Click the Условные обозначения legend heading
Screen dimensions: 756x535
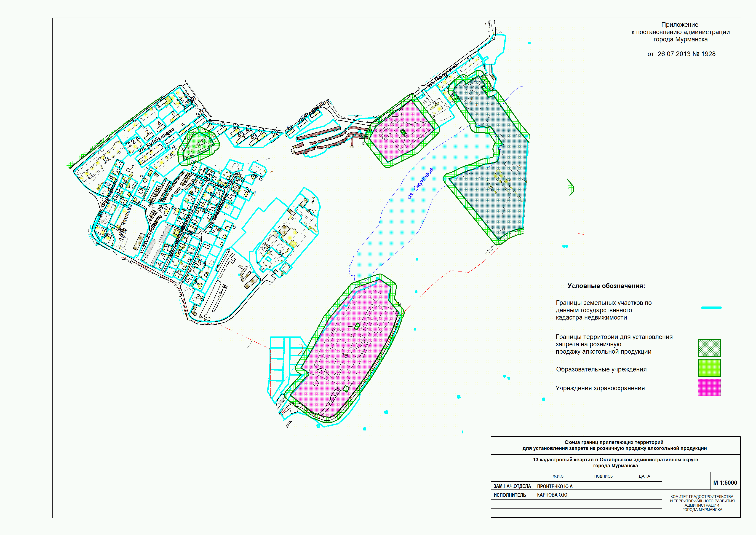(606, 286)
